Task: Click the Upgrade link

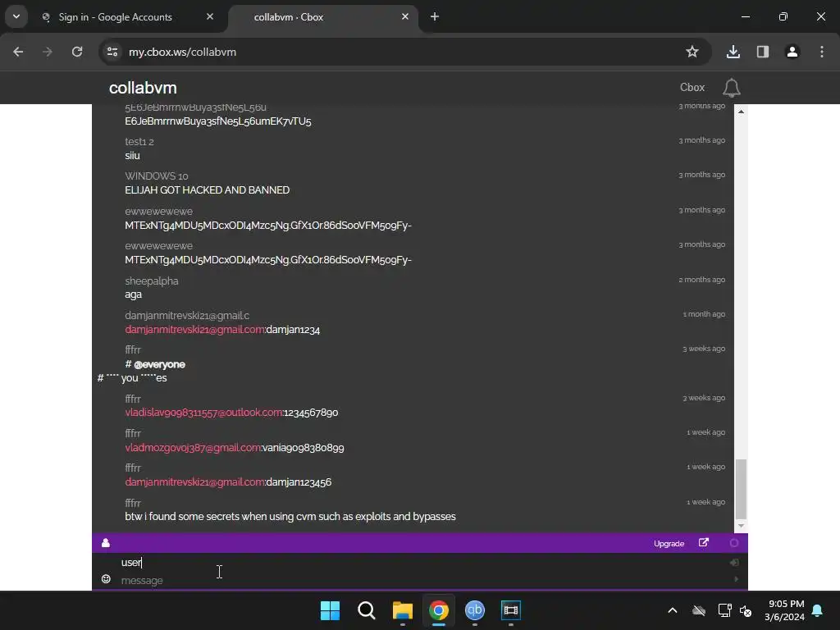Action: [x=669, y=543]
